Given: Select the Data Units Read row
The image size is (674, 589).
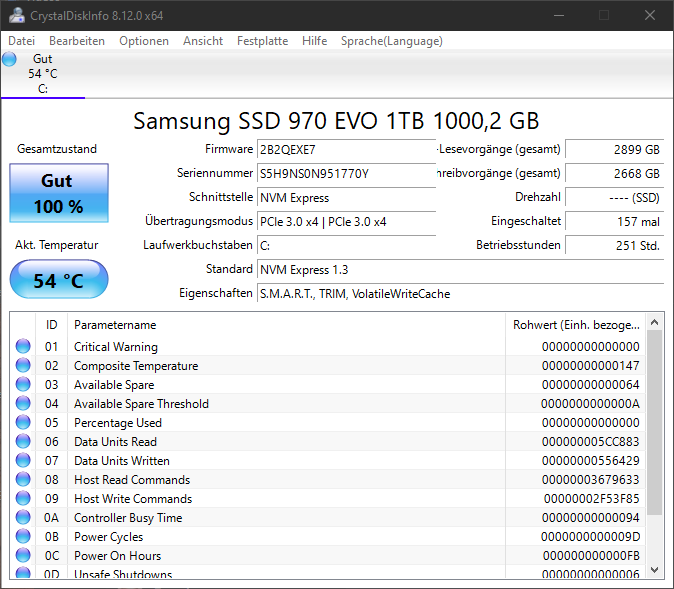Looking at the screenshot, I should (328, 442).
